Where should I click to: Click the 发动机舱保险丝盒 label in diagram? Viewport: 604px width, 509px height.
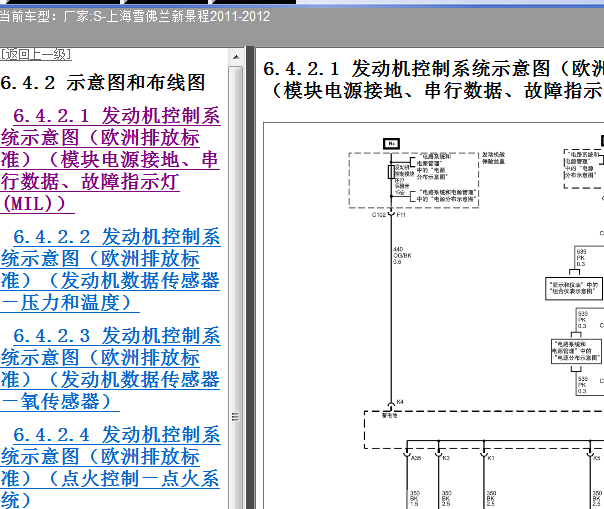pos(493,158)
